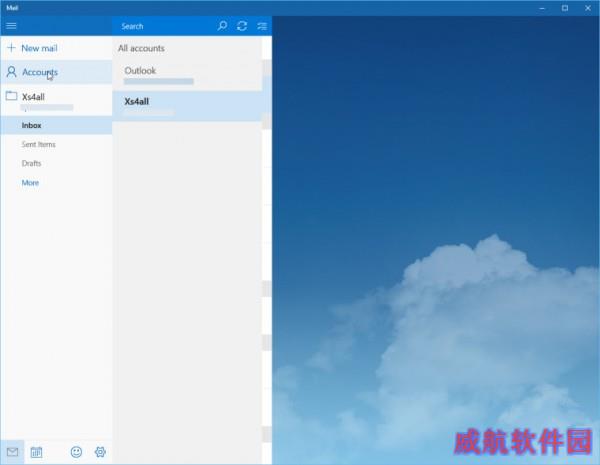600x465 pixels.
Task: Open settings with the gear icon
Action: click(x=100, y=452)
